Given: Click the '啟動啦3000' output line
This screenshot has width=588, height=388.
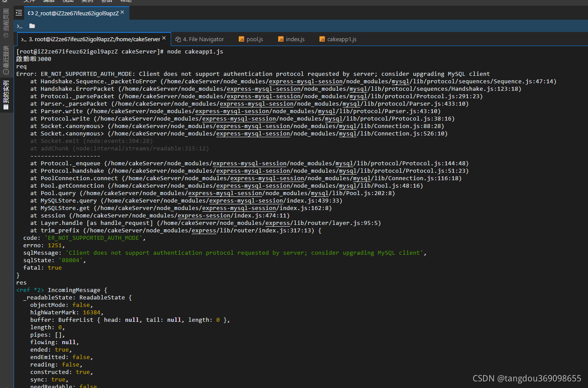Looking at the screenshot, I should pyautogui.click(x=34, y=59).
